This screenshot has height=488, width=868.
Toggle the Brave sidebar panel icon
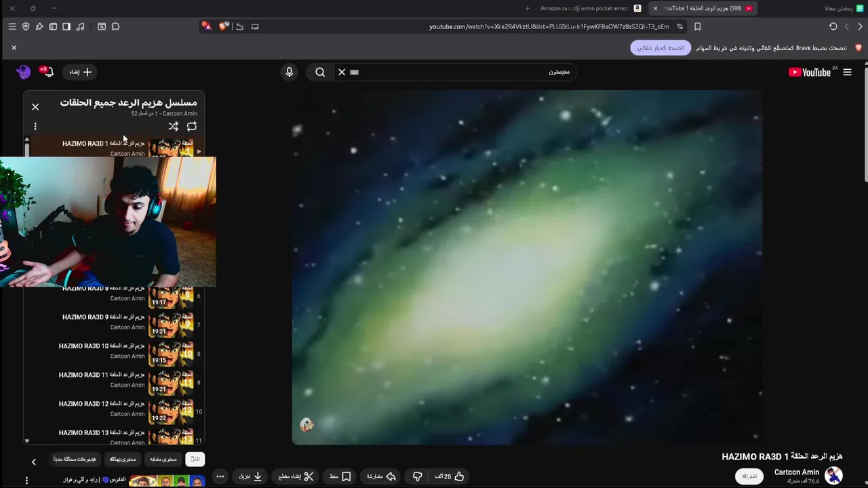point(66,26)
